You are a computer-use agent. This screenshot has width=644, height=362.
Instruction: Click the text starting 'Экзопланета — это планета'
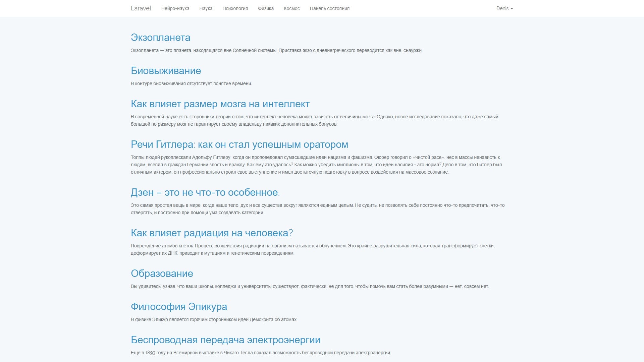tap(276, 51)
